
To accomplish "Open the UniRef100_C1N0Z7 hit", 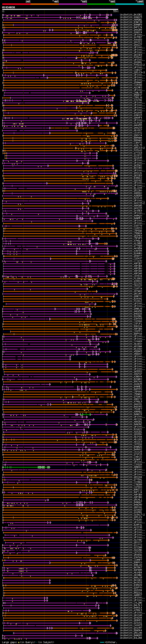I will (131, 70).
